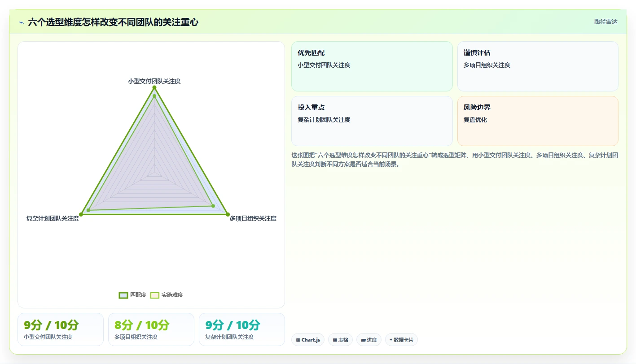636x364 pixels.
Task: Click the lightning icon beside the page title
Action: pyautogui.click(x=21, y=22)
